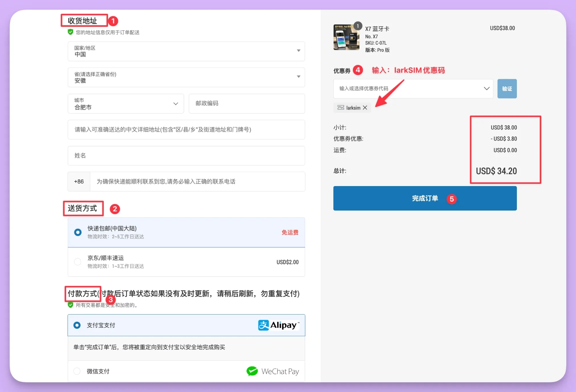Click the green shield icon beside 所有交易都是安全和加密的
This screenshot has width=576, height=392.
point(70,305)
